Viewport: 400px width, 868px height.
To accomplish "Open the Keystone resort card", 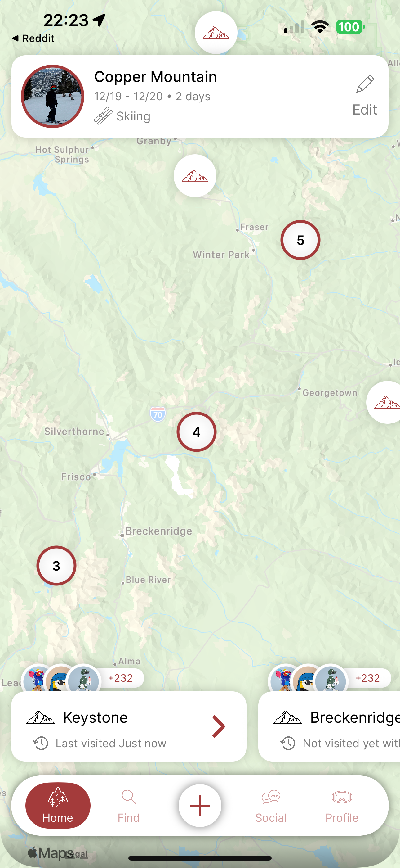I will pyautogui.click(x=129, y=726).
